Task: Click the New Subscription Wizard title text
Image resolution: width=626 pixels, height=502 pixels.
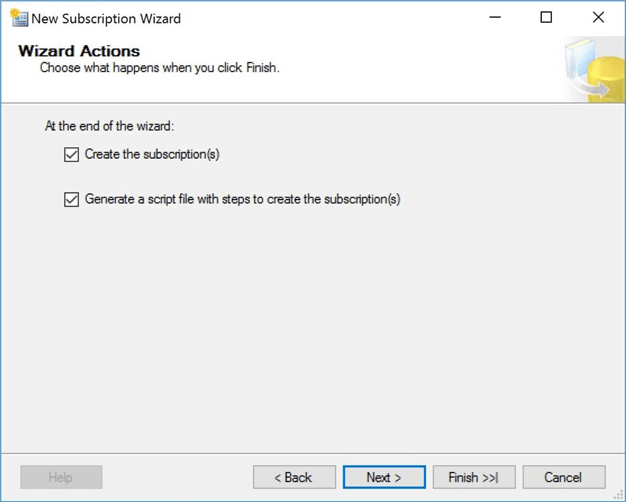Action: click(x=106, y=18)
